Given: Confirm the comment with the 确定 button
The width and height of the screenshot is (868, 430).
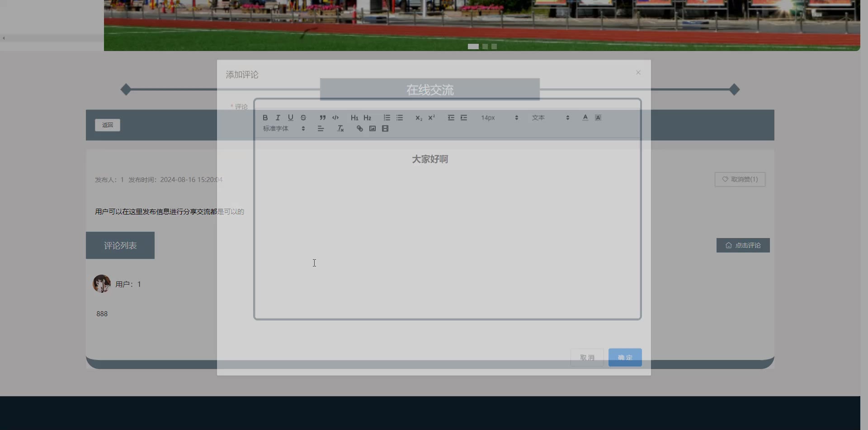Looking at the screenshot, I should coord(625,357).
